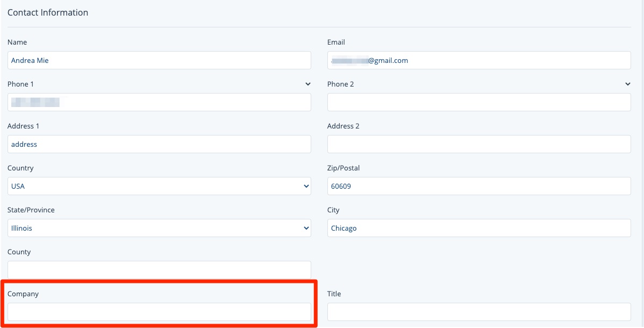Image resolution: width=644 pixels, height=328 pixels.
Task: Click the Company field label
Action: [x=23, y=294]
